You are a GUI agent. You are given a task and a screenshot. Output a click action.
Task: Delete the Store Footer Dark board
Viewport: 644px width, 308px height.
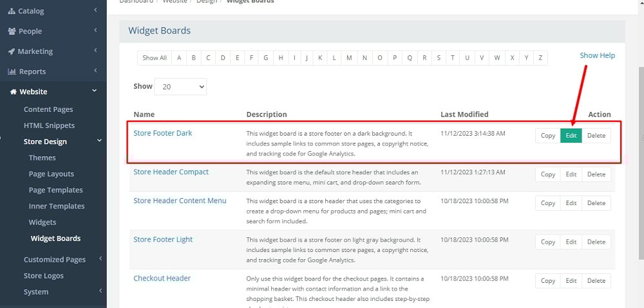596,136
